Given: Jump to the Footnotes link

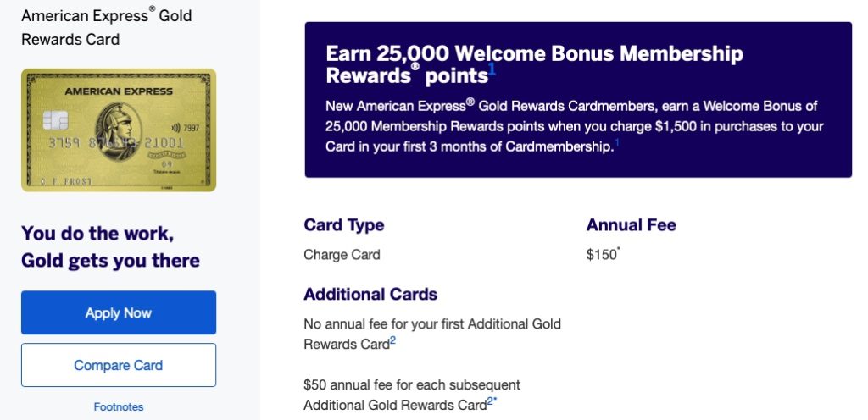Looking at the screenshot, I should pos(119,406).
